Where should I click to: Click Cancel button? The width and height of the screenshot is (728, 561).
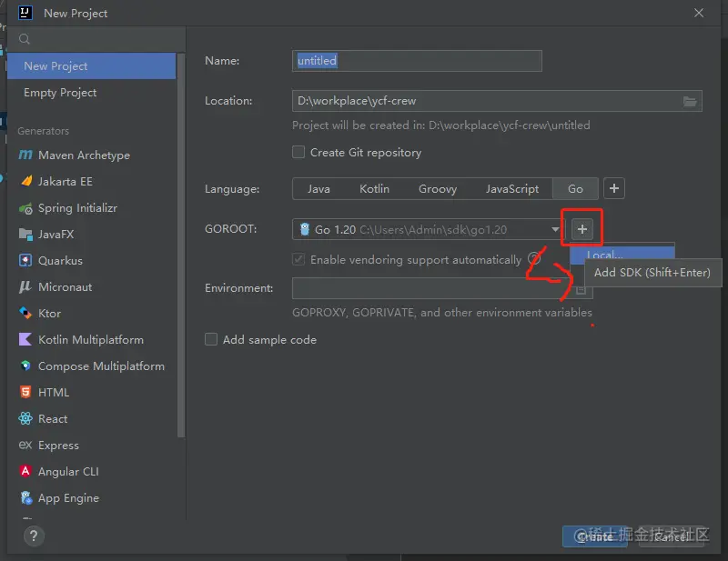click(x=672, y=536)
